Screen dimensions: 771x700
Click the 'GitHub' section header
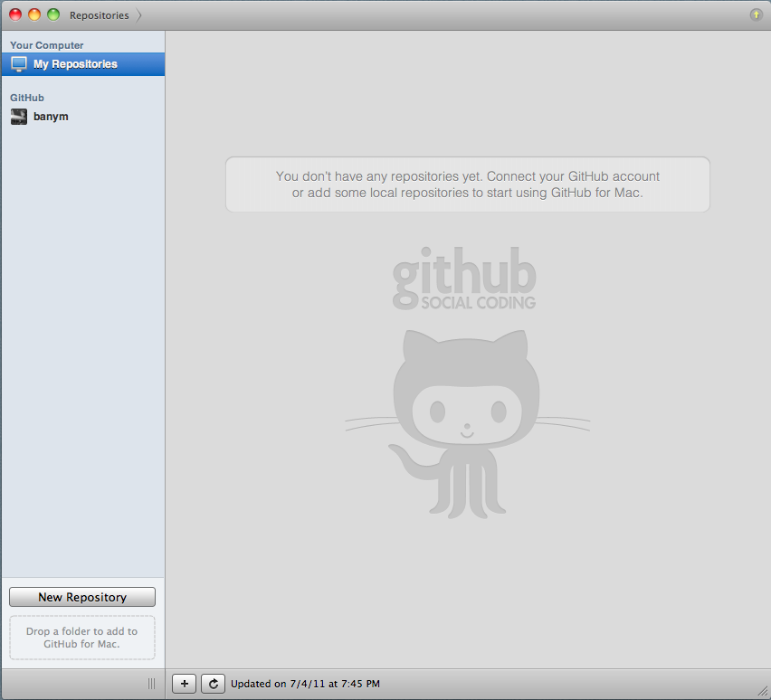pos(27,98)
